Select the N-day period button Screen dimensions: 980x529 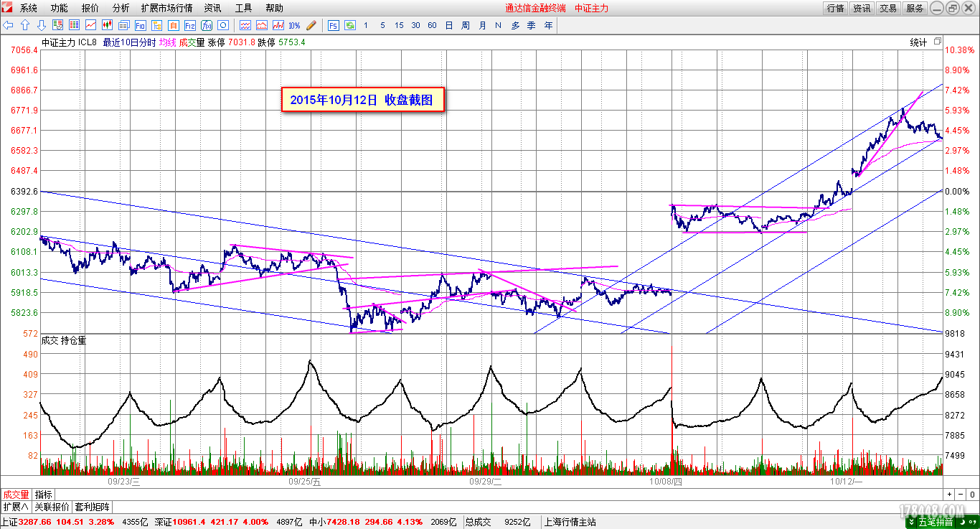pyautogui.click(x=498, y=25)
